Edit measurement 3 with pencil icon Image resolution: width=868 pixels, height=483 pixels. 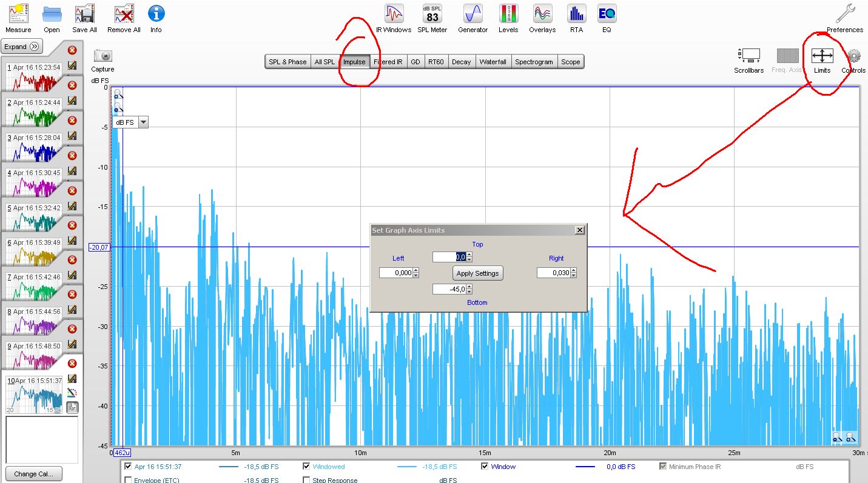72,135
